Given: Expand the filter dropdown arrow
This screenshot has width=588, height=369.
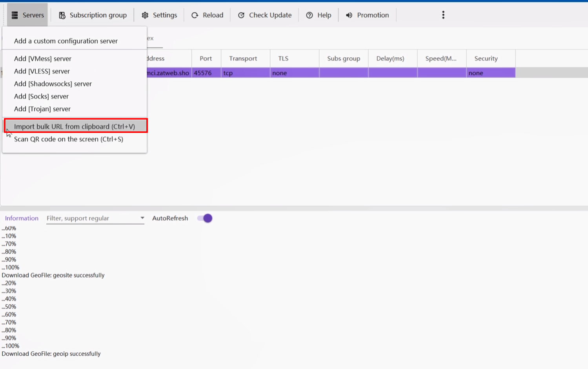Looking at the screenshot, I should [x=142, y=218].
